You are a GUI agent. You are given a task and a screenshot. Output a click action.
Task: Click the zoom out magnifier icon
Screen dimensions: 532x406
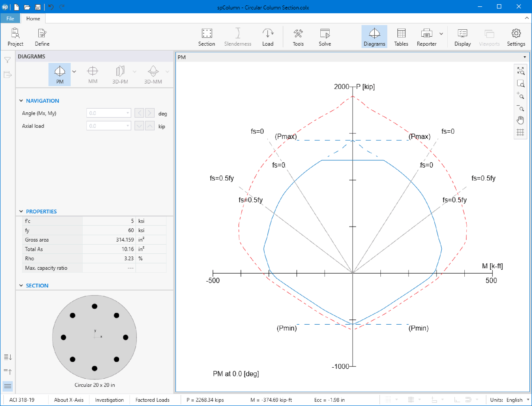(520, 108)
